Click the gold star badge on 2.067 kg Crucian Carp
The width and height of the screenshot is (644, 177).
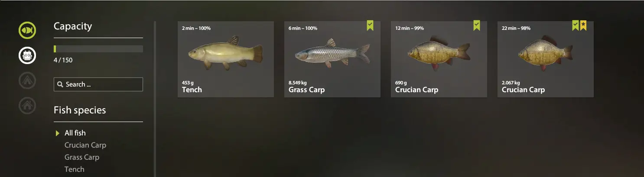point(583,26)
